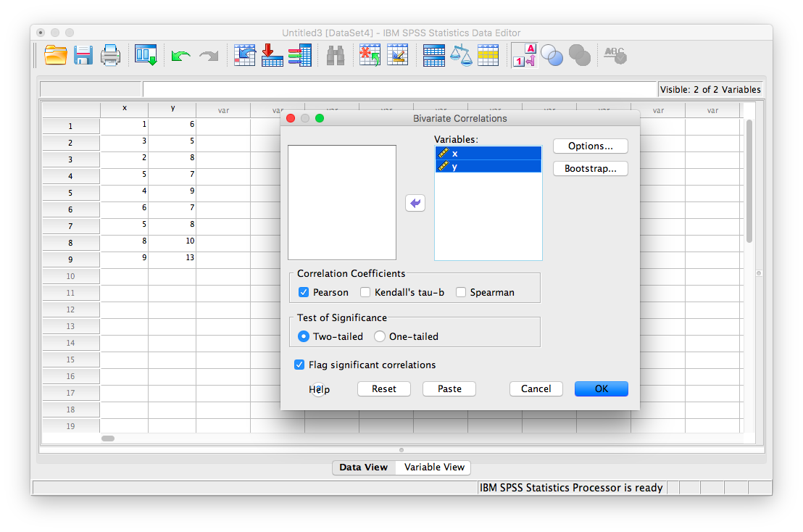Viewport: 803px width, 532px height.
Task: Click the 'Visible: 2 of 2 Variables' indicator
Action: 710,90
